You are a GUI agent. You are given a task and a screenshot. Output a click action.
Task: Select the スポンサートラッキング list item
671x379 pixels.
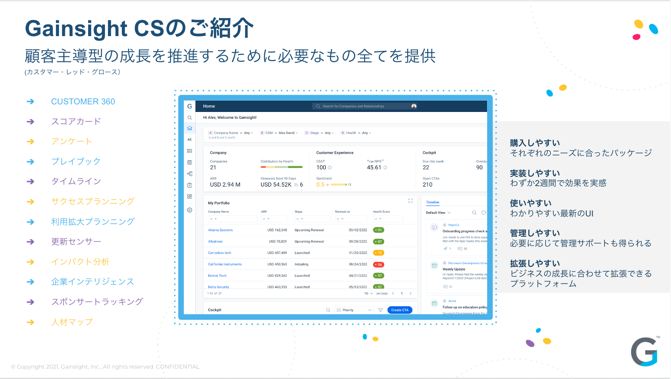[x=97, y=302]
